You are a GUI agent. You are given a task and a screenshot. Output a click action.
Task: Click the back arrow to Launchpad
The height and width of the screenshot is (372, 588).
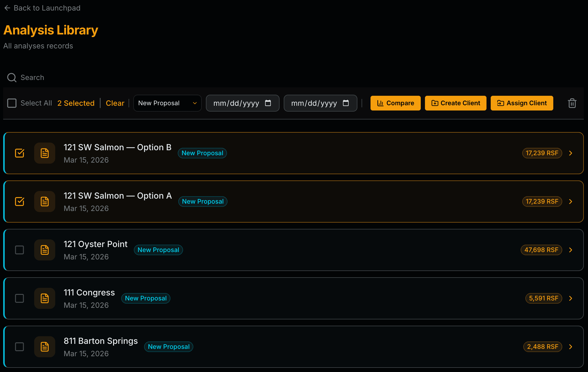(7, 8)
